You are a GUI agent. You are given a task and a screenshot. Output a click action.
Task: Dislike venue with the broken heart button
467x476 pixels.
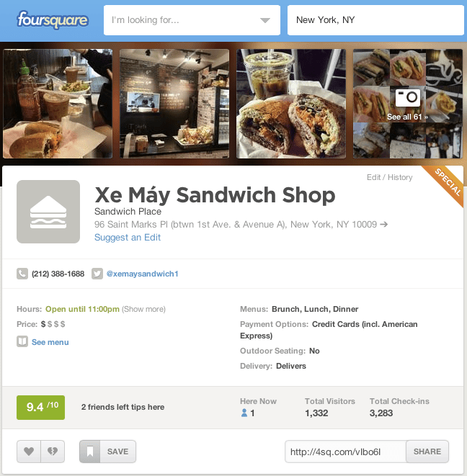coord(53,452)
